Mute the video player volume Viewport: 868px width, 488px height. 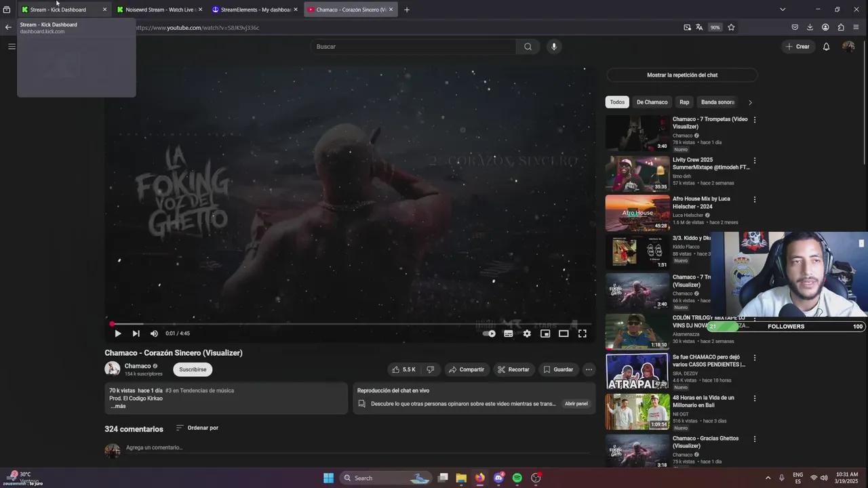pos(154,333)
